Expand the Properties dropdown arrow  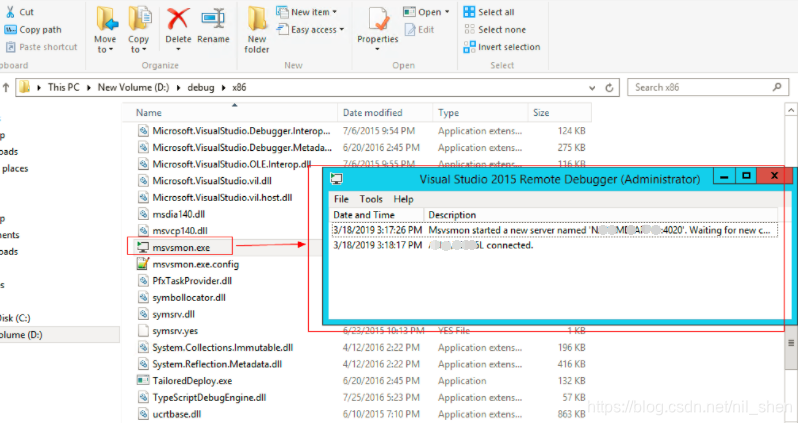378,49
